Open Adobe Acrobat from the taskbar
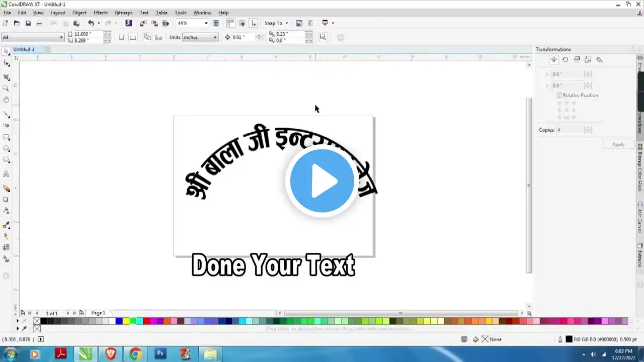This screenshot has width=644, height=362. pos(61,354)
